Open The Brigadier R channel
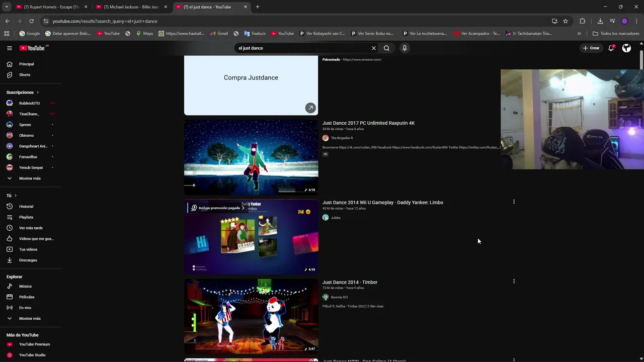The height and width of the screenshot is (362, 644). (342, 138)
